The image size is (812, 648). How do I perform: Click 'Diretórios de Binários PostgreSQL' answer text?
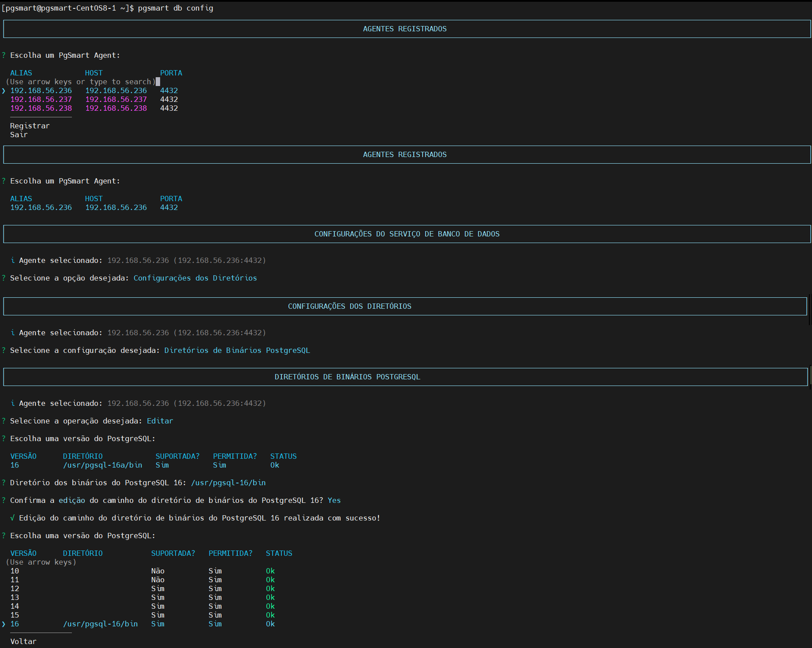coord(237,350)
